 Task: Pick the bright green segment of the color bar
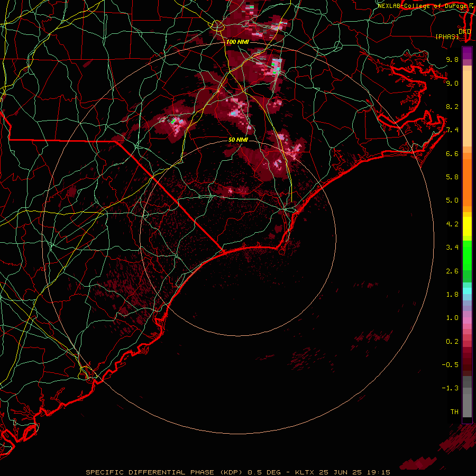pos(467,255)
